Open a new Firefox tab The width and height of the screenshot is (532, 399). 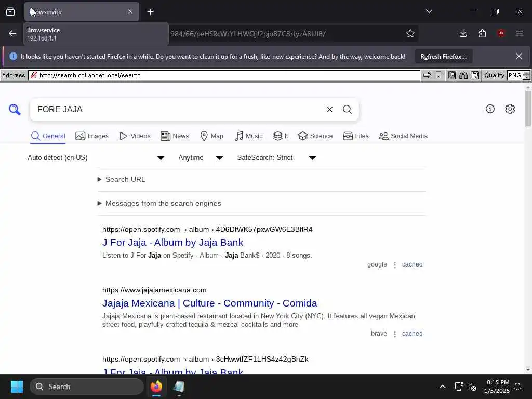click(x=150, y=12)
